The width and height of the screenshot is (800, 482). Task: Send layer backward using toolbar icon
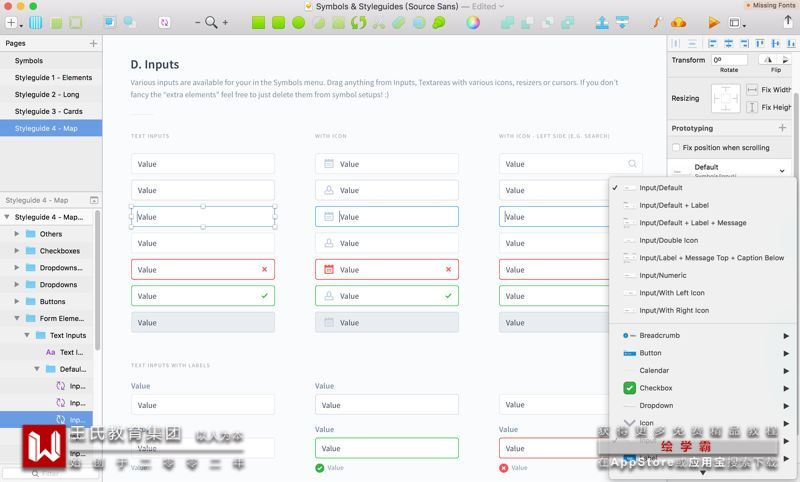[130, 22]
